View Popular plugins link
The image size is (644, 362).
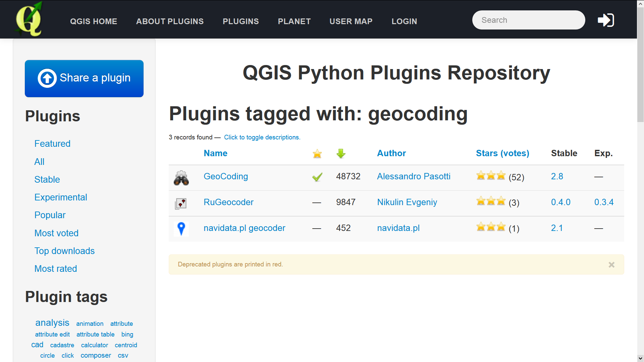click(50, 215)
